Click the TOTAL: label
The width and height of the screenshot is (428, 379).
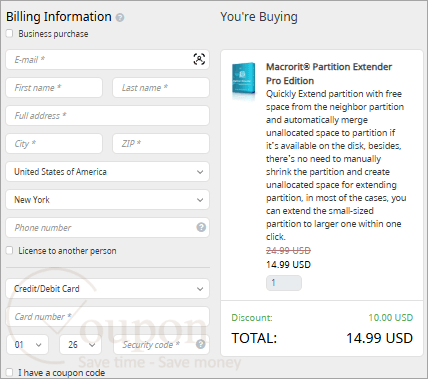point(254,338)
